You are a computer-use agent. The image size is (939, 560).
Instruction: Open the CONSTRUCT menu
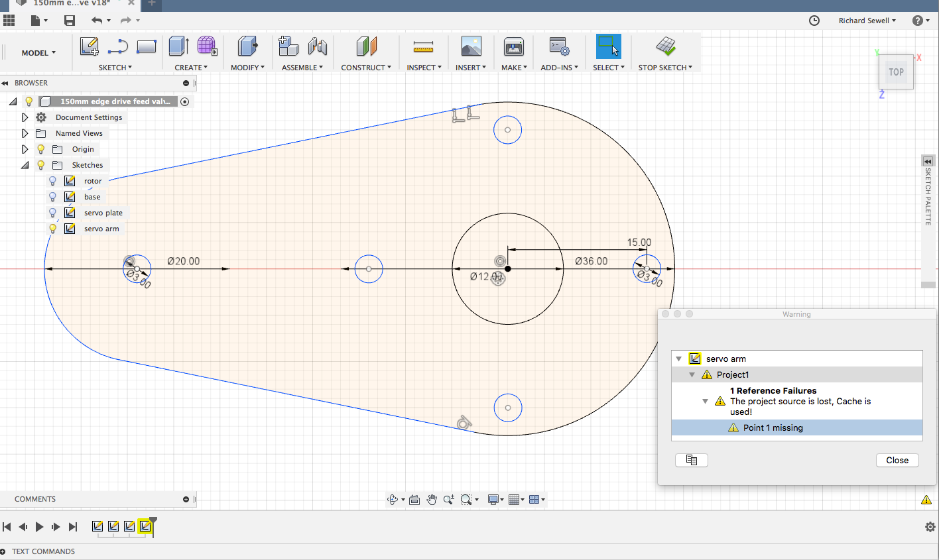click(x=365, y=68)
